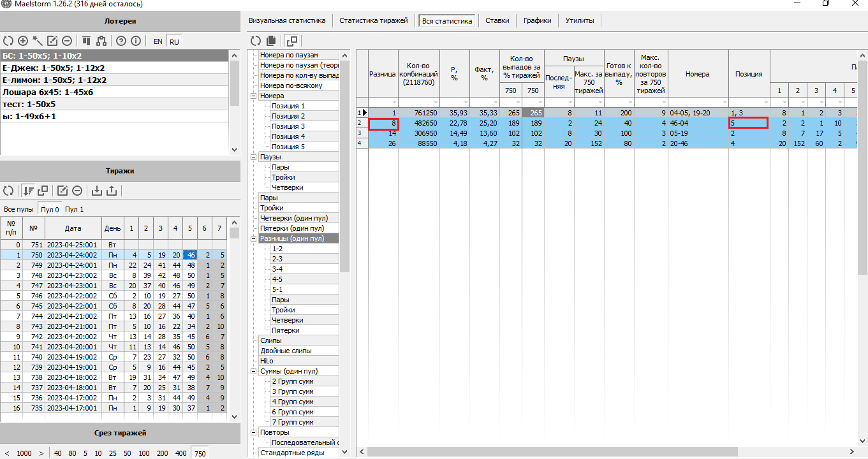Click detach window icon in Тиражи toolbar
868x459 pixels.
pyautogui.click(x=43, y=190)
